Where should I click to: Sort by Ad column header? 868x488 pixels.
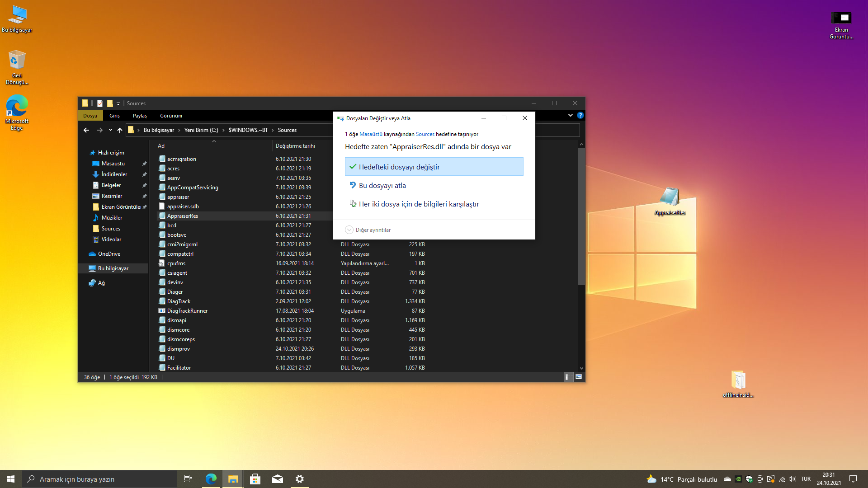click(x=214, y=146)
